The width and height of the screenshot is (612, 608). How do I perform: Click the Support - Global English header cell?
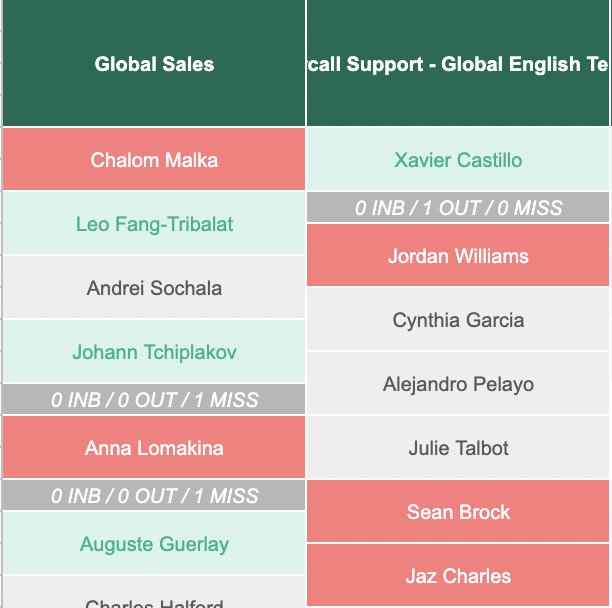(x=459, y=64)
